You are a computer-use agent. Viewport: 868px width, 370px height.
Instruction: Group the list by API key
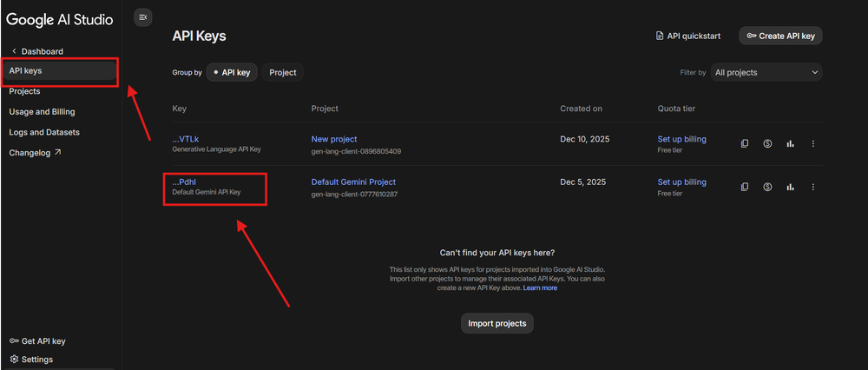click(x=232, y=73)
